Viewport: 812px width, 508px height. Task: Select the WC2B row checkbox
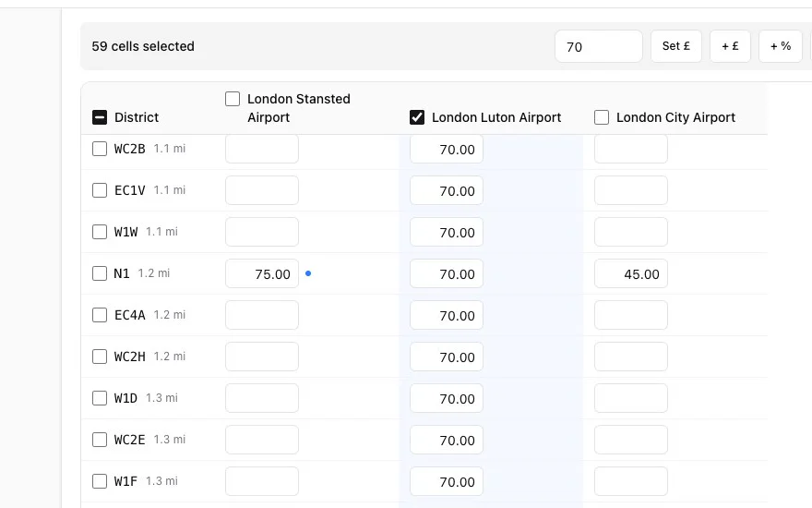100,149
